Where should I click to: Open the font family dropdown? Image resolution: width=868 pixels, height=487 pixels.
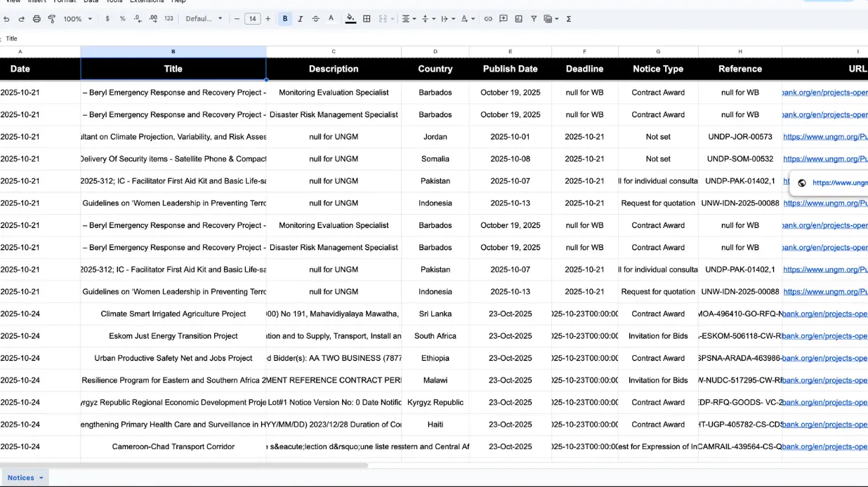tap(204, 19)
